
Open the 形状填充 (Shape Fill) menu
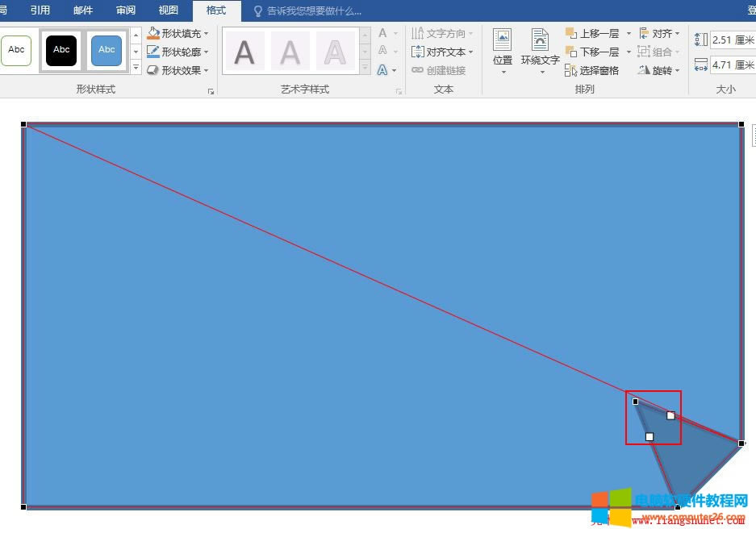pos(178,33)
